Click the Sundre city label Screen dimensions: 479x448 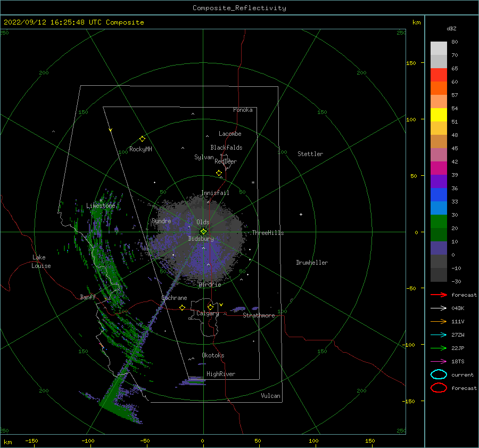pos(162,221)
